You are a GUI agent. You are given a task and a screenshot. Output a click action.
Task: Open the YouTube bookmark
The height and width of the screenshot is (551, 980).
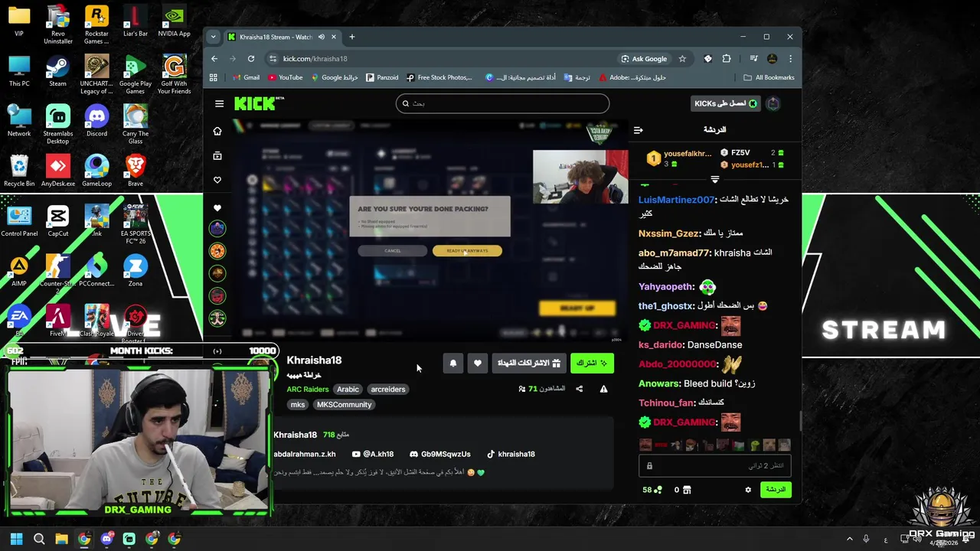[285, 77]
